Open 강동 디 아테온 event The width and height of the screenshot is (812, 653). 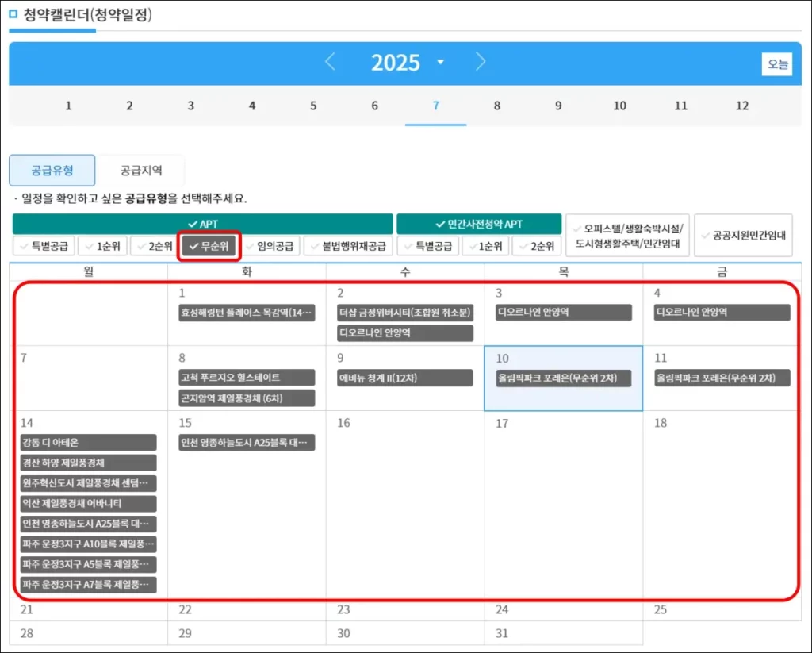tap(89, 443)
